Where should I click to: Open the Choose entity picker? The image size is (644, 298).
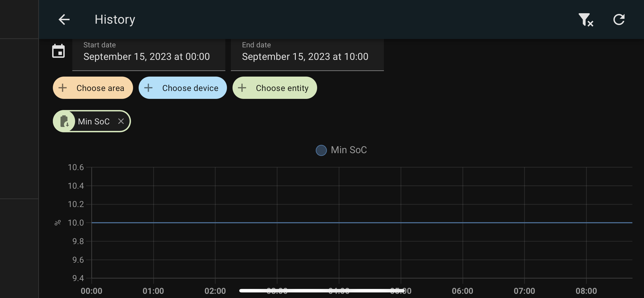(274, 88)
